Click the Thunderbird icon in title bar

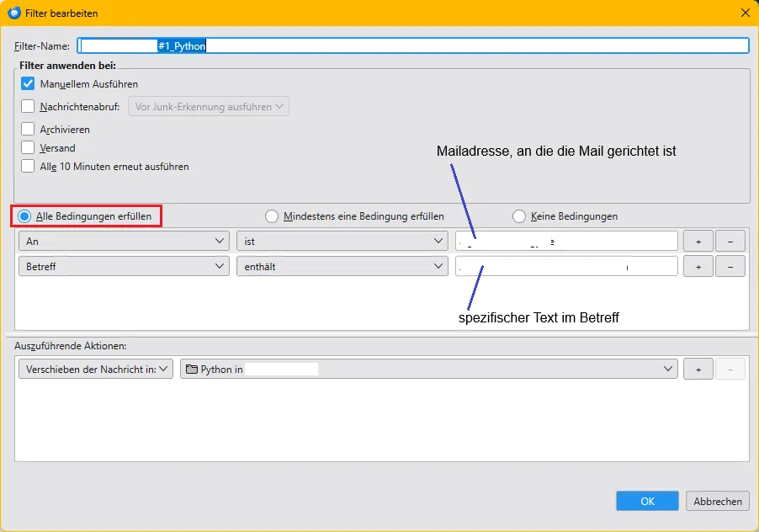click(14, 13)
